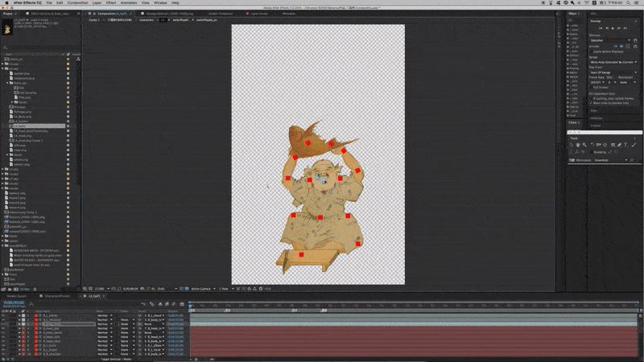Select the Hand tool
Viewport: 644px width, 362px height.
578,145
